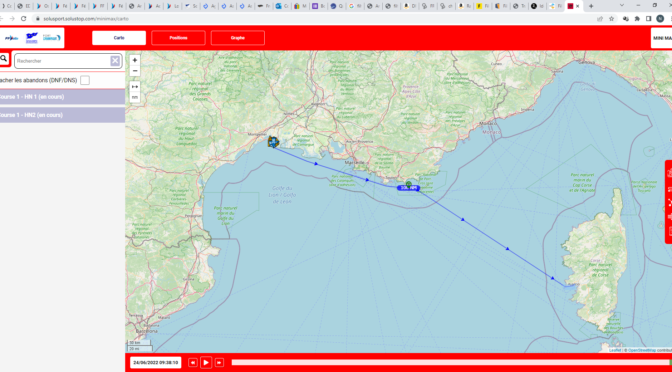Activate the distance measuring ruler tool

135,87
